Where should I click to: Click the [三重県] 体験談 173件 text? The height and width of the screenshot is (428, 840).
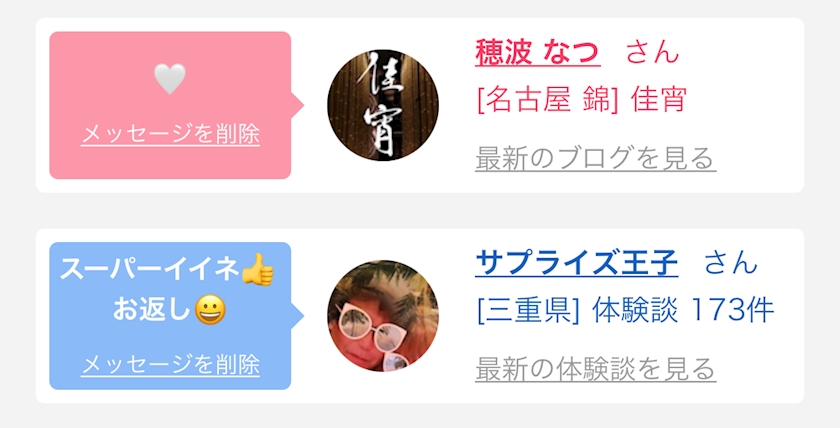pos(625,311)
